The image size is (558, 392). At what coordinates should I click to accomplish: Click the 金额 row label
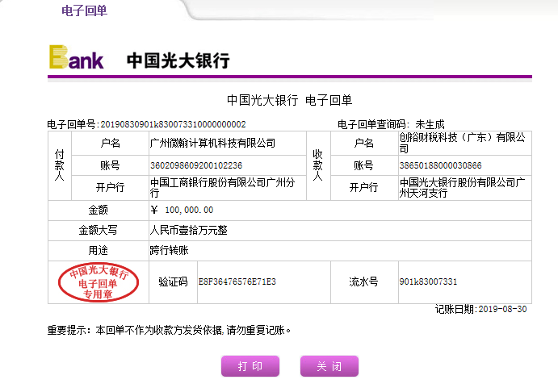[x=98, y=210]
